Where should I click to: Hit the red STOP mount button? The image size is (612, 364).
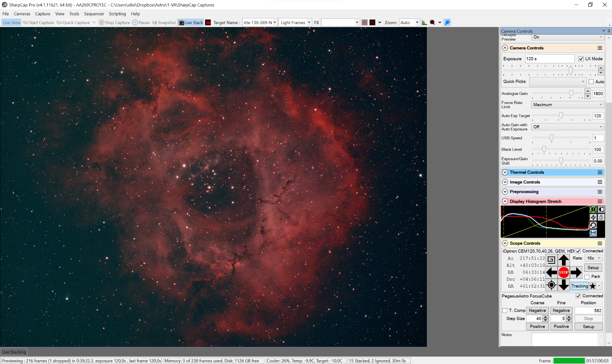click(564, 273)
